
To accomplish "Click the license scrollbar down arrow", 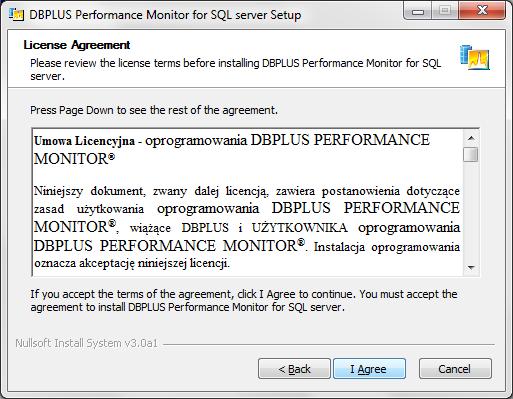I will pyautogui.click(x=471, y=268).
